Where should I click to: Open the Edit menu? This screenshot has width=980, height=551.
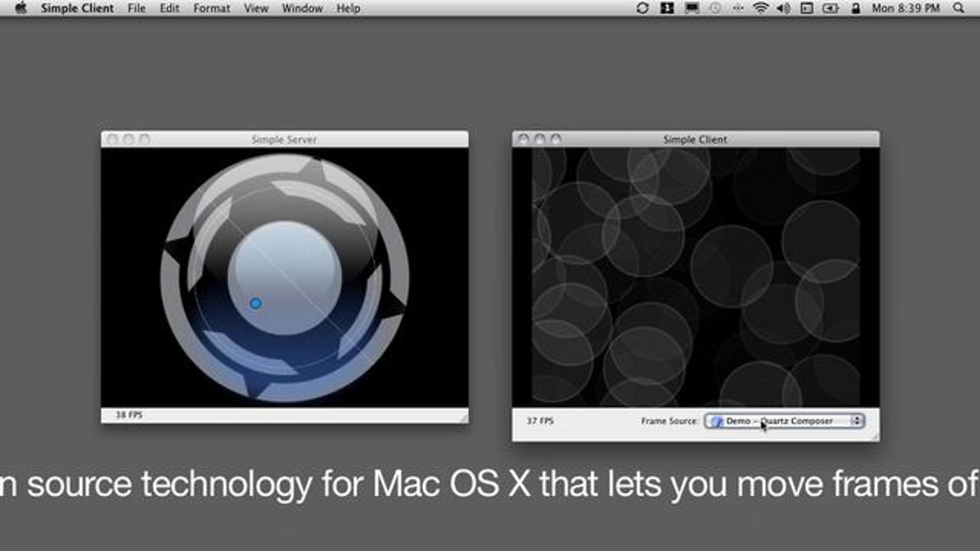[169, 8]
